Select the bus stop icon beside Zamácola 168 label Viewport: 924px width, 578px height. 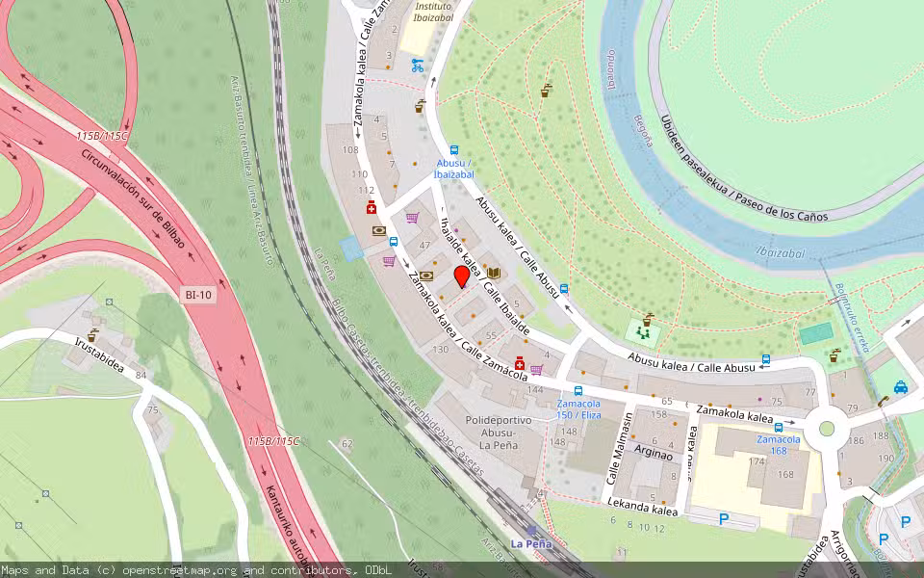tap(779, 427)
